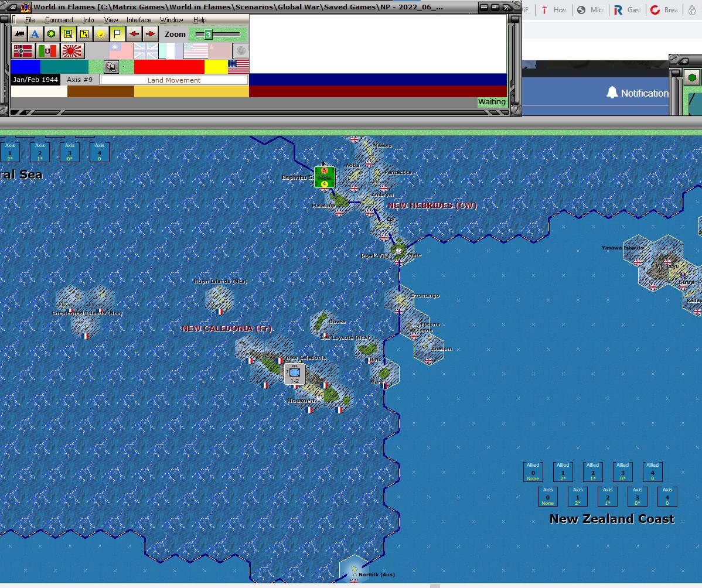
Task: Click the brown segment of the lower bar
Action: [x=101, y=91]
